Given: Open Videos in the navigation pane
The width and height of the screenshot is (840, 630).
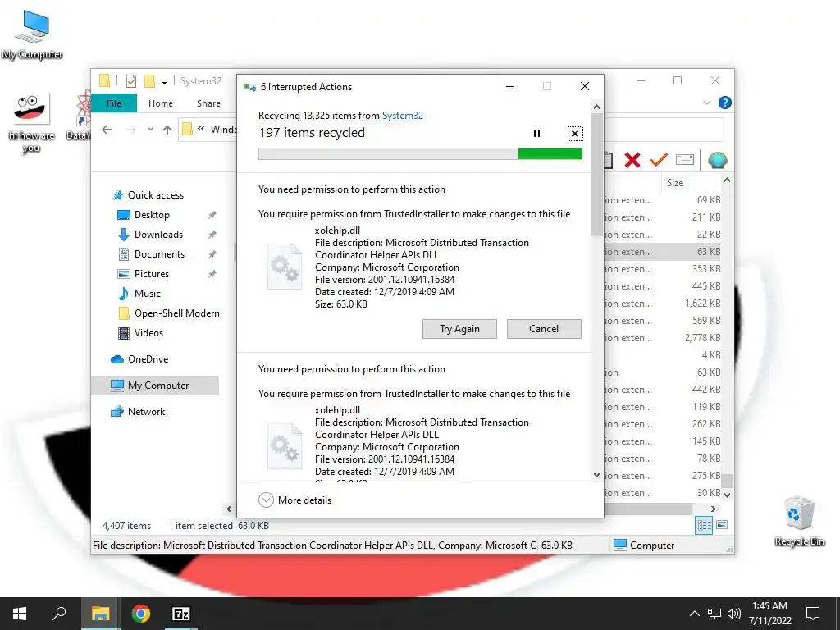Looking at the screenshot, I should point(148,333).
